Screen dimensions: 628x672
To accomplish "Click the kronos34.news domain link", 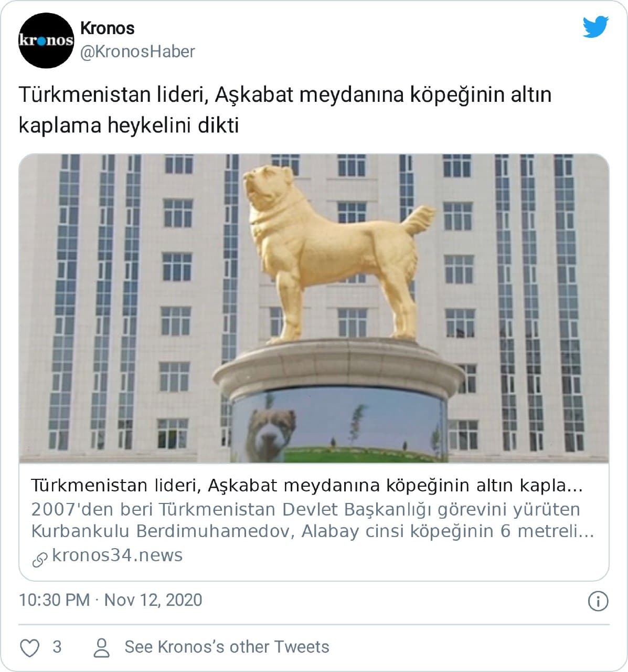I will coord(117,555).
